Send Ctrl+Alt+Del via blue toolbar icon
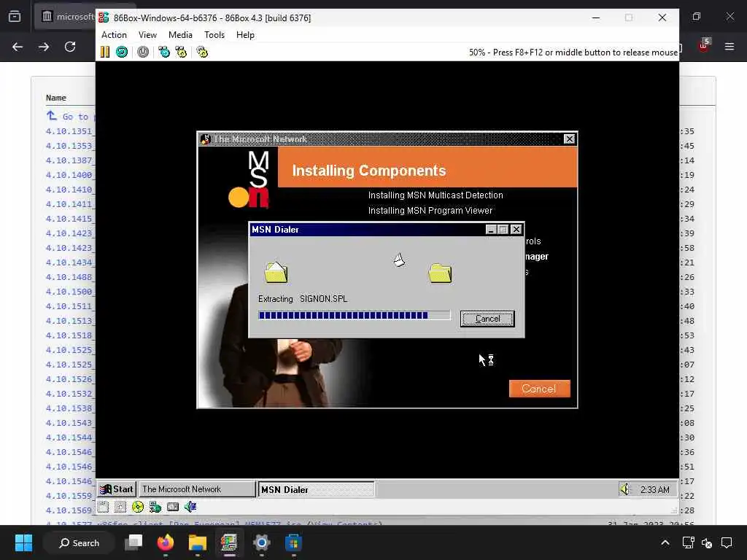Viewport: 747px width, 560px height. (x=164, y=52)
